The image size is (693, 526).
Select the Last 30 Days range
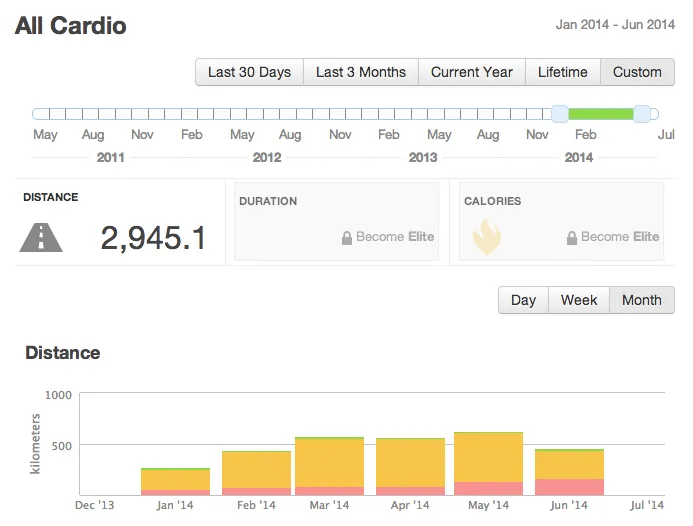click(x=249, y=72)
